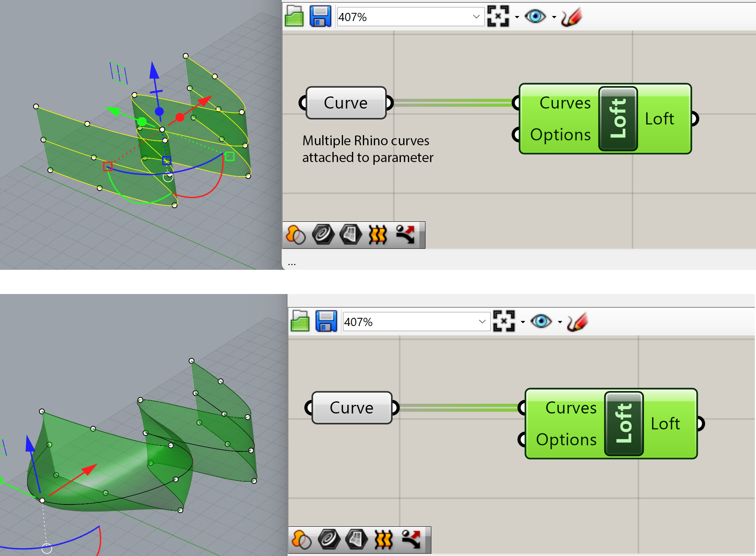Click the spiral hexagon icon in bottom strip
The image size is (756, 556).
coord(329,540)
